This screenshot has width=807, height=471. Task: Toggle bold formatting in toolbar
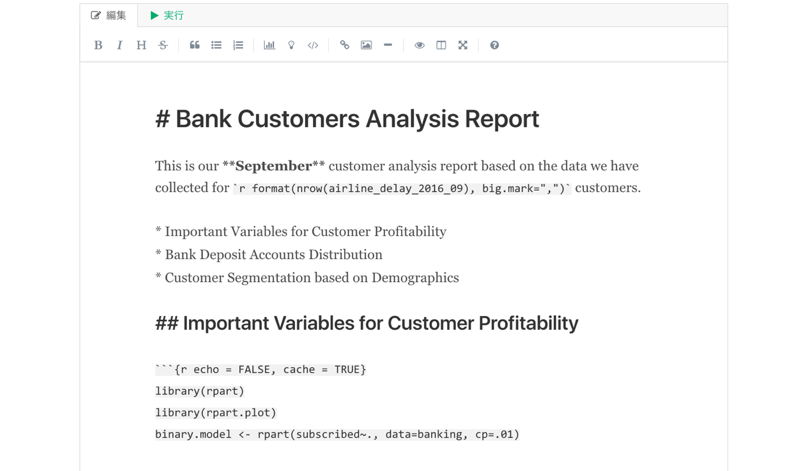98,45
